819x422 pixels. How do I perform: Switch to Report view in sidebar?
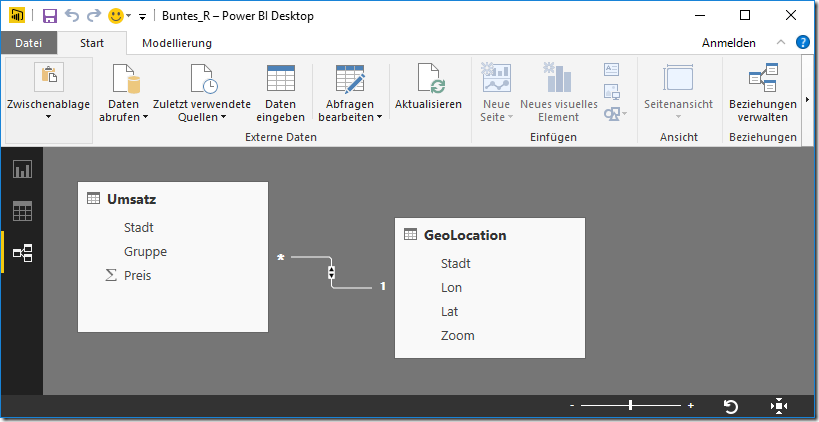pyautogui.click(x=22, y=169)
